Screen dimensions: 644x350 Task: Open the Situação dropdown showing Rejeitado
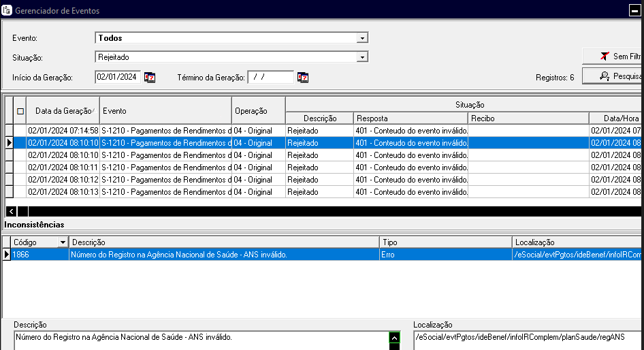click(x=362, y=57)
